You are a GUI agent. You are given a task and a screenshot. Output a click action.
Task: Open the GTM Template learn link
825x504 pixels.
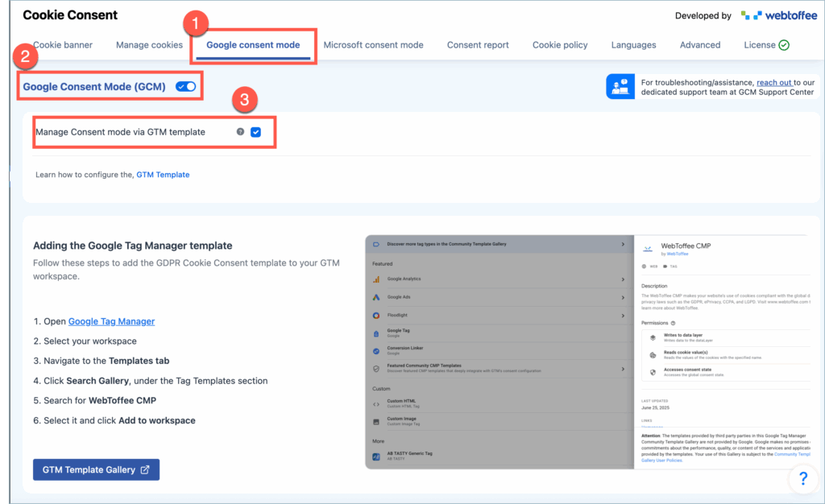click(x=163, y=175)
